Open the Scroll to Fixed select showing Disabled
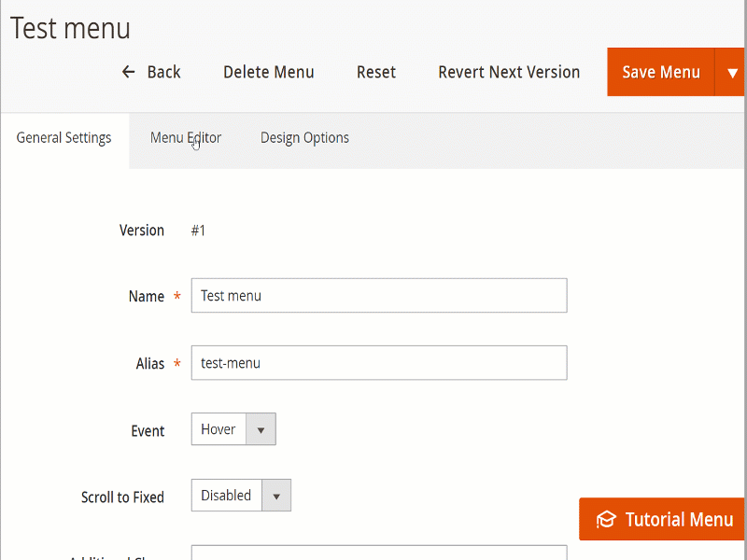 point(227,496)
